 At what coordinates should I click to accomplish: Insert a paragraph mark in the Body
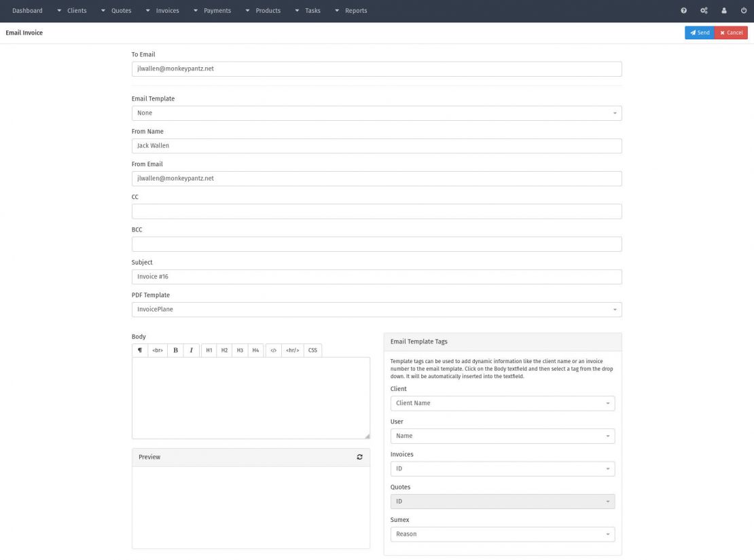(x=140, y=350)
